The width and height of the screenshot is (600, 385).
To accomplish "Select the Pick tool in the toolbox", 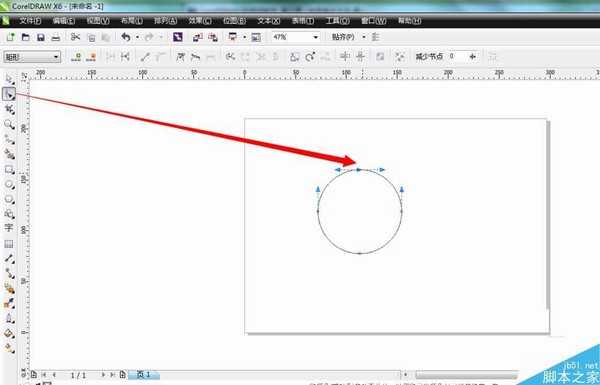I will pyautogui.click(x=9, y=79).
